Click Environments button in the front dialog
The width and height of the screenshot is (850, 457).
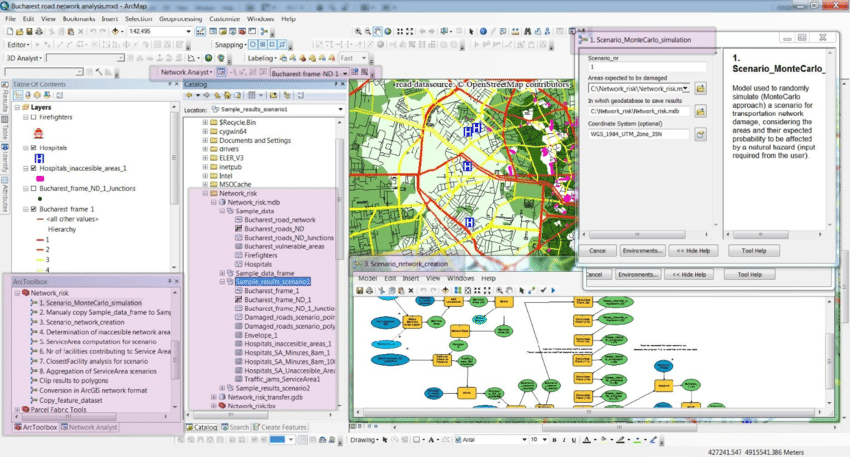(642, 250)
